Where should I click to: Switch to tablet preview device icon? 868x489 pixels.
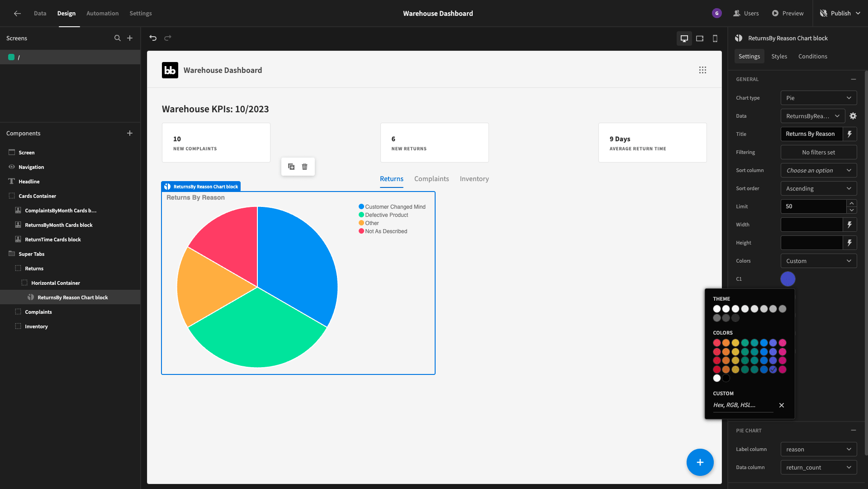click(x=700, y=38)
